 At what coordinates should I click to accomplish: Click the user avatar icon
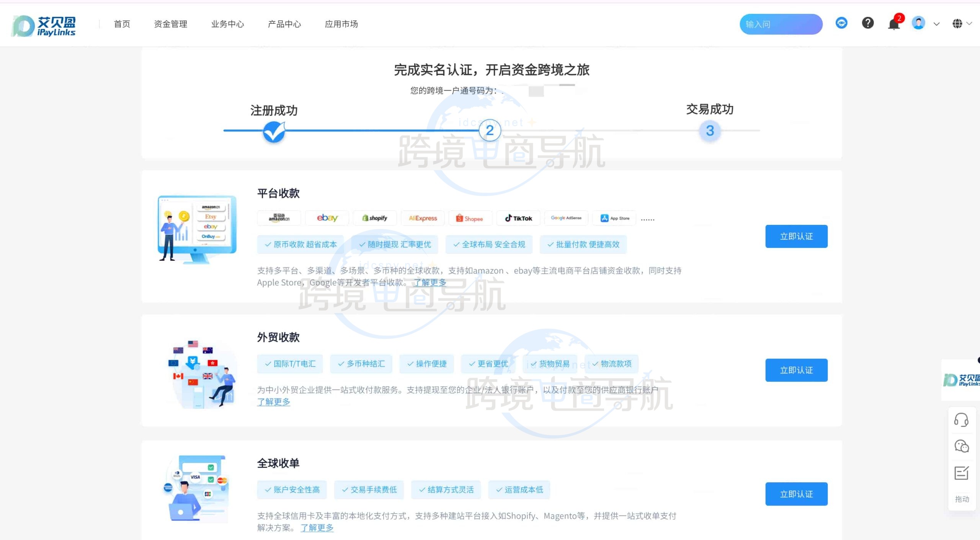pos(918,23)
